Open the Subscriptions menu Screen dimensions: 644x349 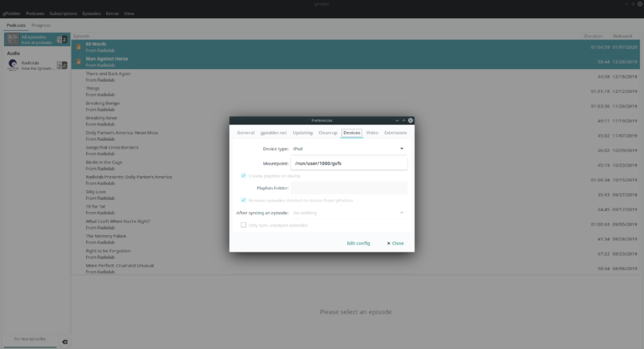63,13
